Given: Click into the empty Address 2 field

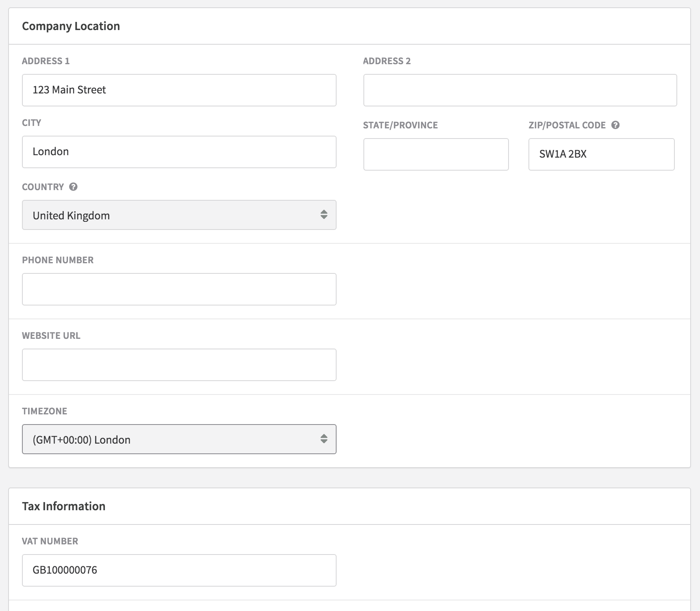Looking at the screenshot, I should pyautogui.click(x=520, y=90).
